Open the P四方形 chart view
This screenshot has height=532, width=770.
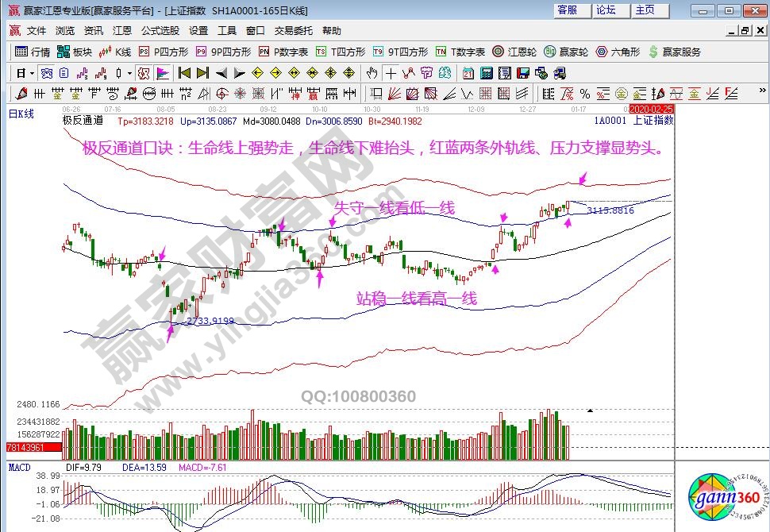[164, 52]
